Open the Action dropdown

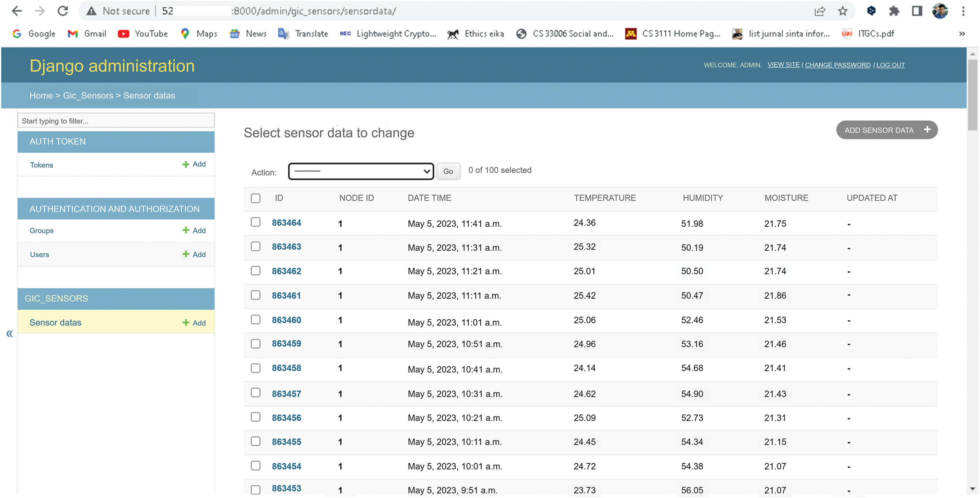click(360, 171)
